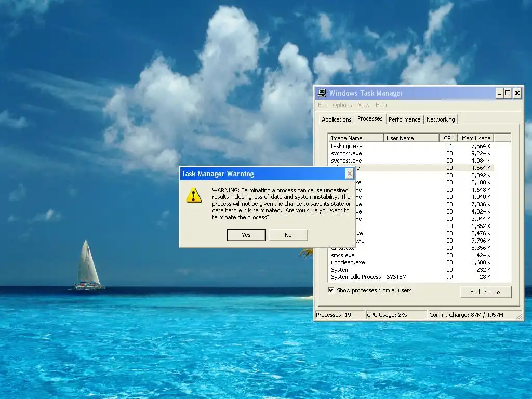This screenshot has height=399, width=532.
Task: Click the 1,852 K memory value
Action: 481,226
